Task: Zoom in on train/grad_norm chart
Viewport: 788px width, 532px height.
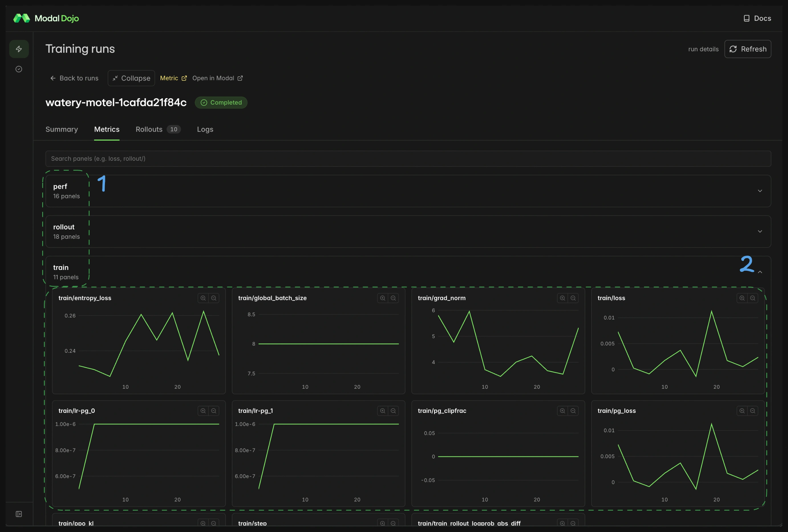Action: [562, 298]
